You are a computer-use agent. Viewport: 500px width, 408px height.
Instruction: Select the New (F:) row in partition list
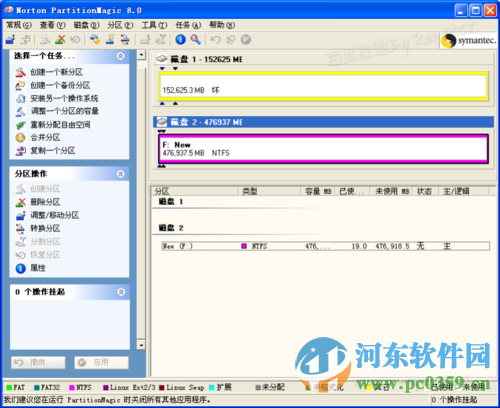(326, 246)
